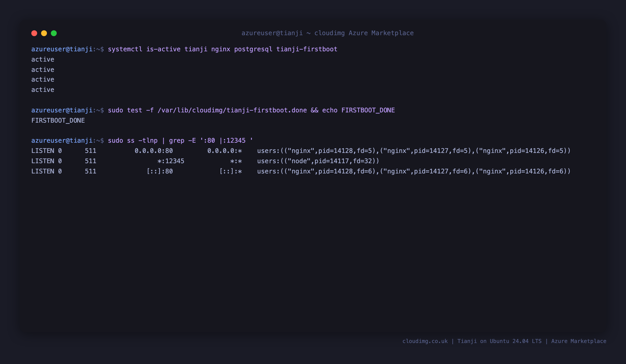Image resolution: width=626 pixels, height=364 pixels.
Task: Click the nginx users entry with fd=5
Action: coord(414,151)
